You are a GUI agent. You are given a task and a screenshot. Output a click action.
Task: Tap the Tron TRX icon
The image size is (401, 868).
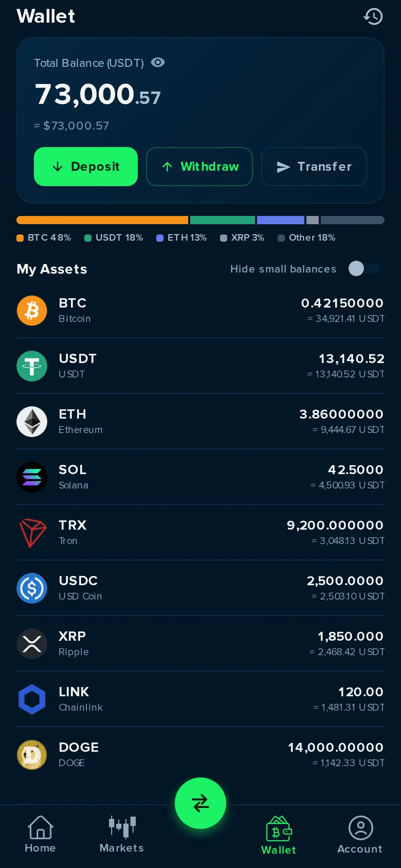[x=32, y=533]
